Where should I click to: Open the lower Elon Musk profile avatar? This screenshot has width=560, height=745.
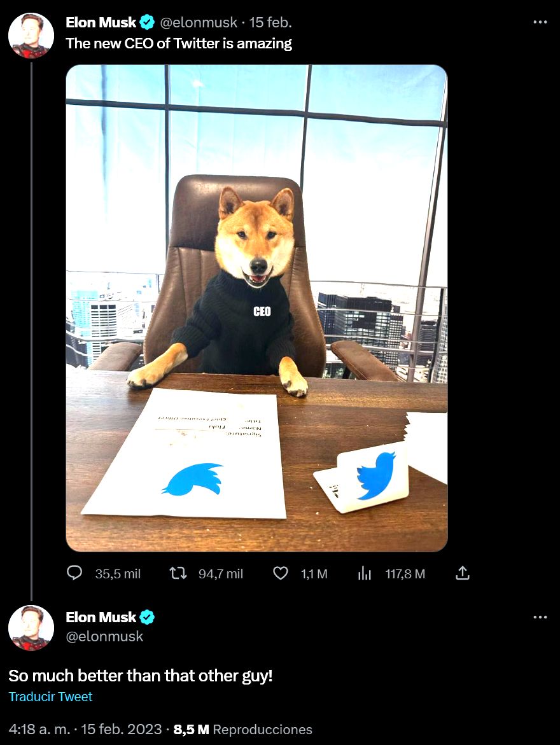(31, 627)
